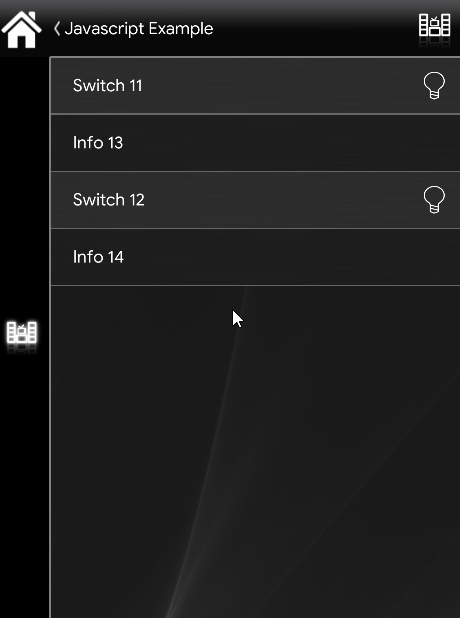
Task: Toggle Switch 12 via its row label
Action: click(x=108, y=200)
